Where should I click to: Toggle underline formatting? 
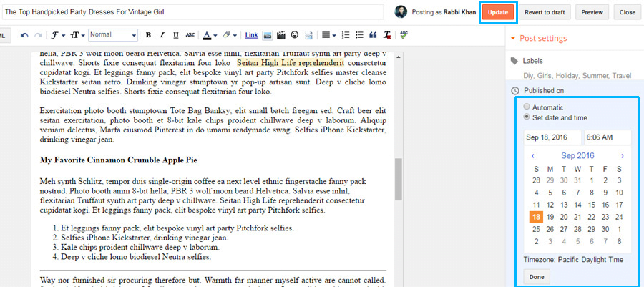click(176, 35)
